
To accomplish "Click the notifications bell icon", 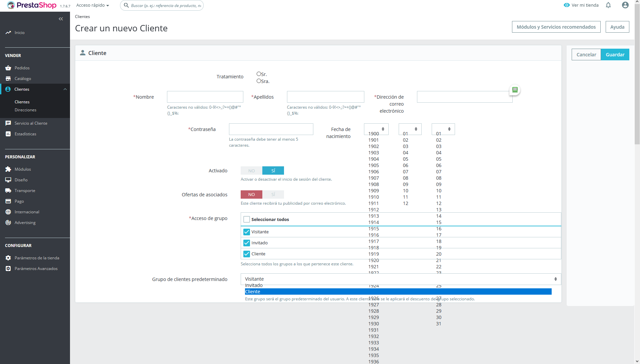I will point(608,5).
